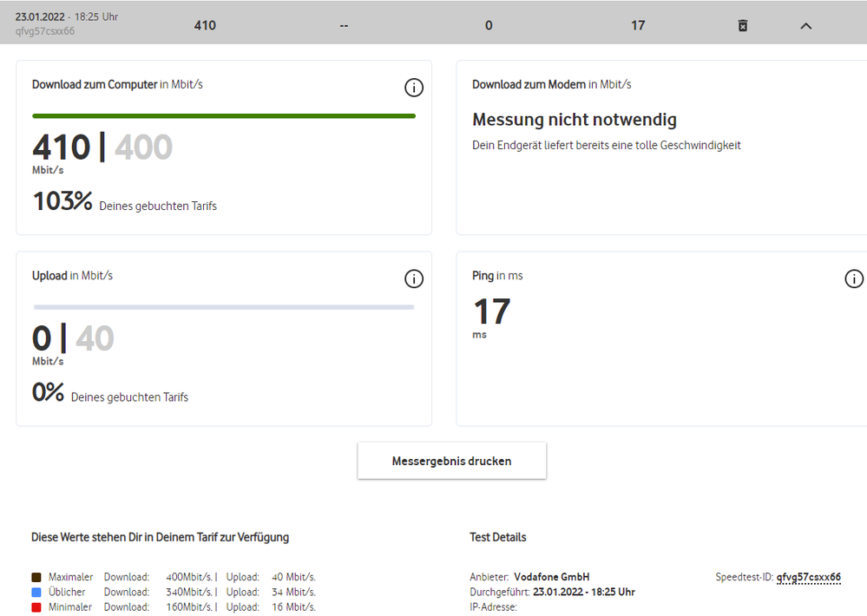Click header download value 410
Image resolution: width=867 pixels, height=616 pixels.
point(205,25)
